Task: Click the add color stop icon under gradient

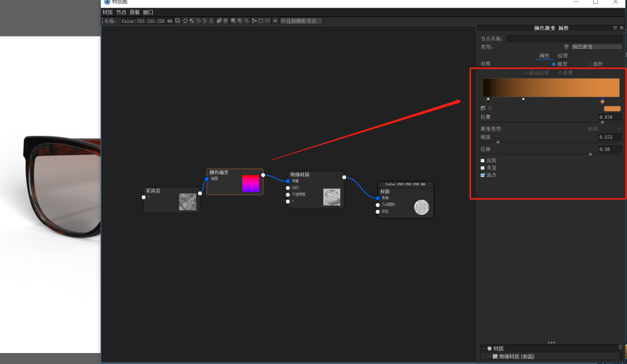Action: point(483,109)
